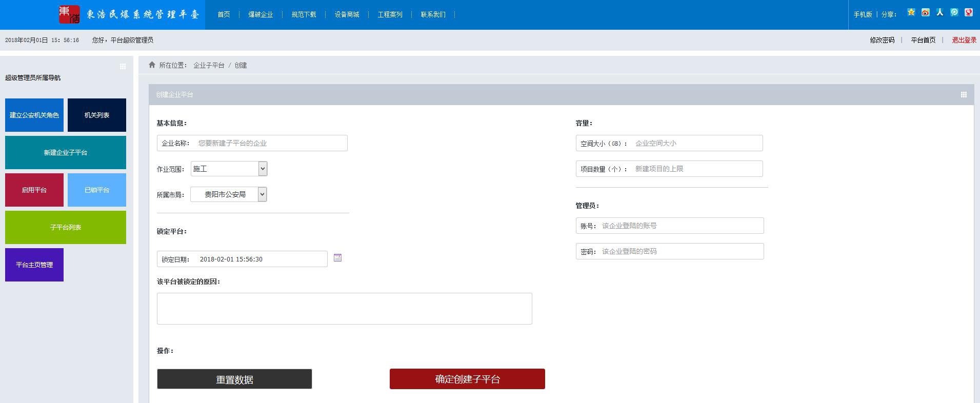This screenshot has width=980, height=403.
Task: Share to Sina Weibo icon
Action: 925,12
